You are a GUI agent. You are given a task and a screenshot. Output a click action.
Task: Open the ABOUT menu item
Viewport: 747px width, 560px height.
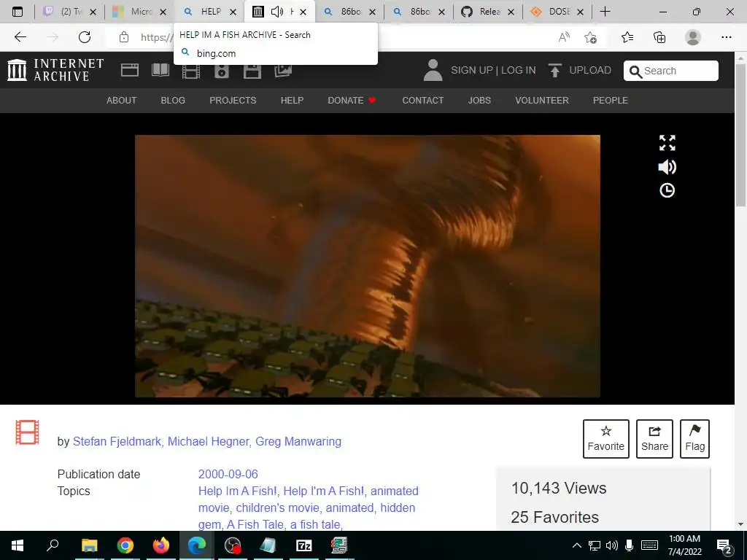click(x=122, y=101)
